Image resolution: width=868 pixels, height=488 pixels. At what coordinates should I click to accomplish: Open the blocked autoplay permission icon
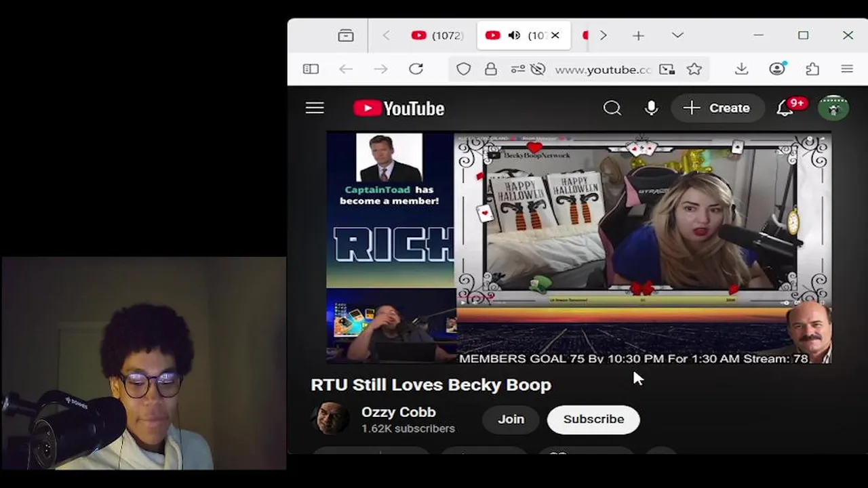(538, 69)
